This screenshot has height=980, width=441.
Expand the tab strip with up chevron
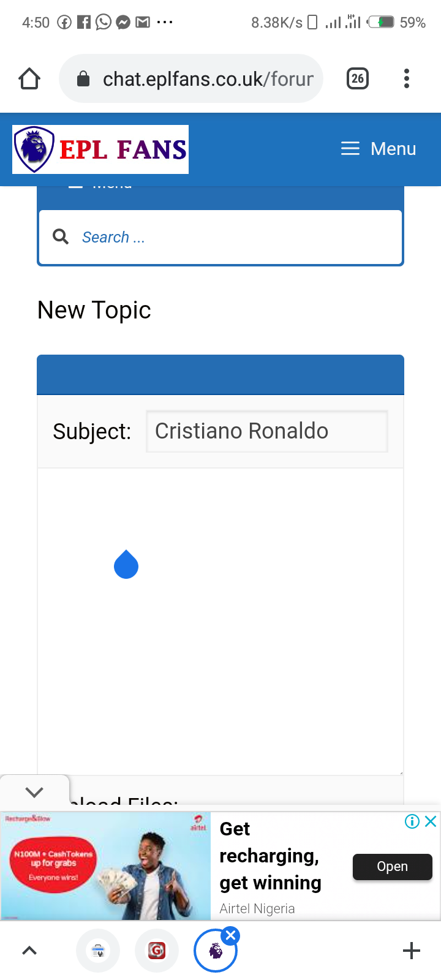point(29,951)
